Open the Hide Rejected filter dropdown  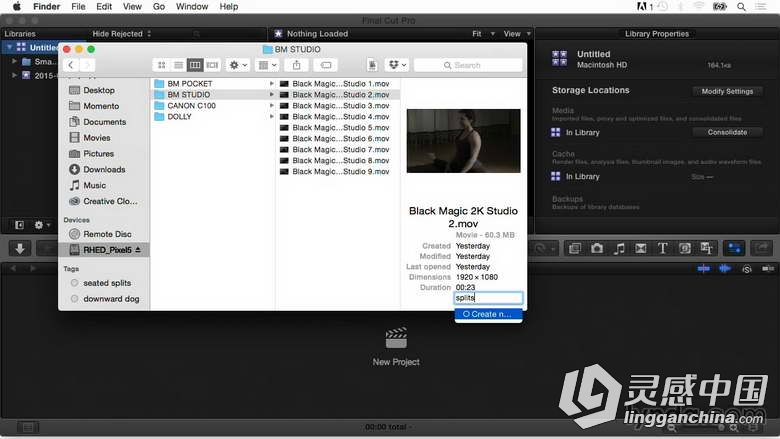[121, 34]
